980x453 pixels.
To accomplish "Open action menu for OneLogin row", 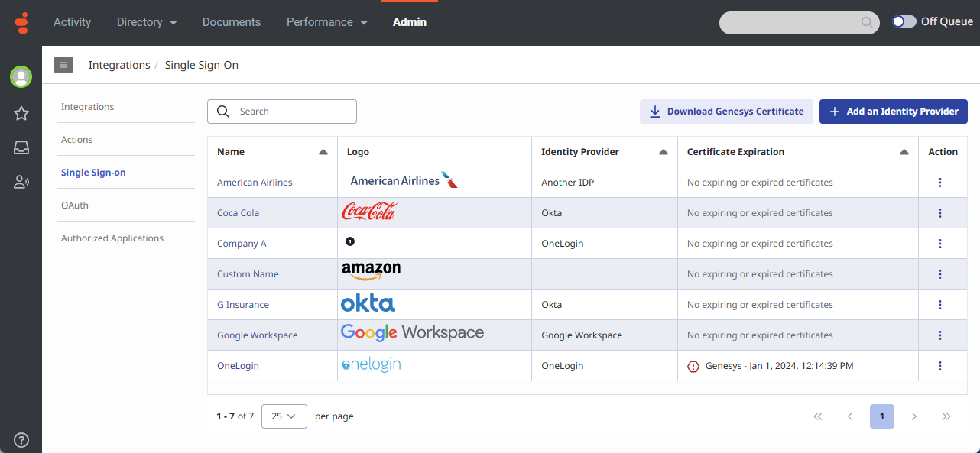I will coord(940,366).
